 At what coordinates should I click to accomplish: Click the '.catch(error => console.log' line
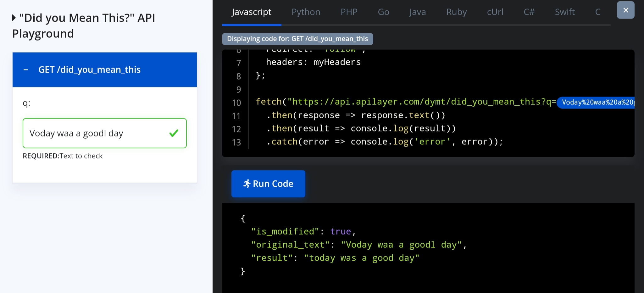[x=384, y=142]
